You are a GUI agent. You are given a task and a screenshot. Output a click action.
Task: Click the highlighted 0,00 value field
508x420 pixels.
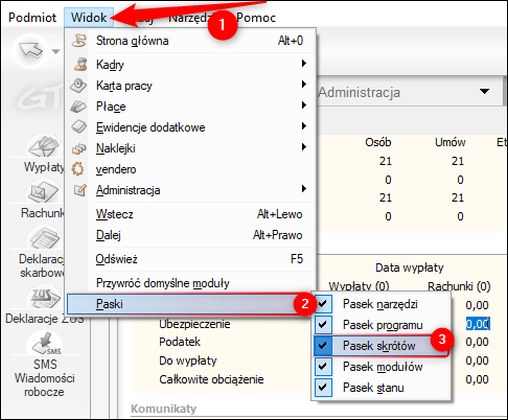tap(477, 323)
